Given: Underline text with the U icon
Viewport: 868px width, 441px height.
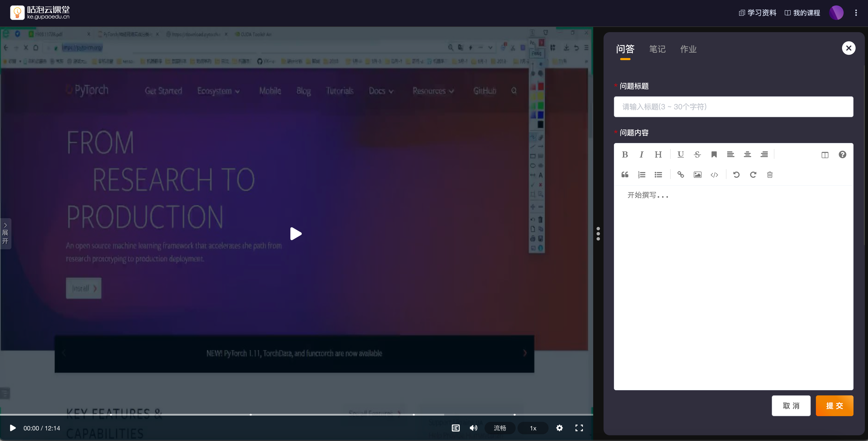Looking at the screenshot, I should (x=681, y=154).
